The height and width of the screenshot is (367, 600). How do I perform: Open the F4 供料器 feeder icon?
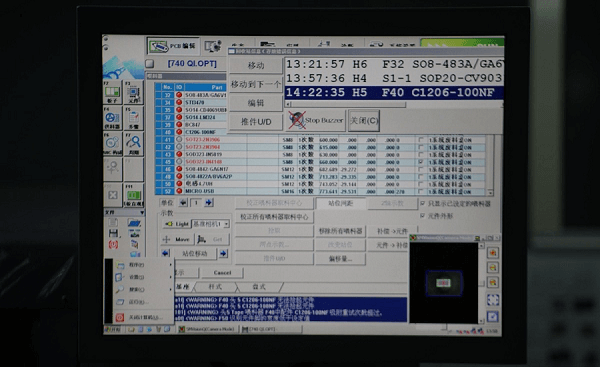pyautogui.click(x=112, y=119)
